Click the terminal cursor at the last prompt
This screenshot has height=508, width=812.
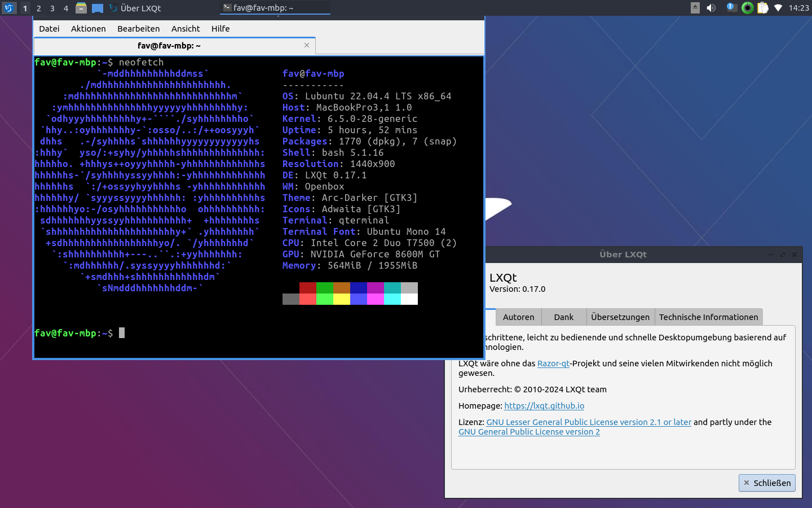click(x=122, y=333)
